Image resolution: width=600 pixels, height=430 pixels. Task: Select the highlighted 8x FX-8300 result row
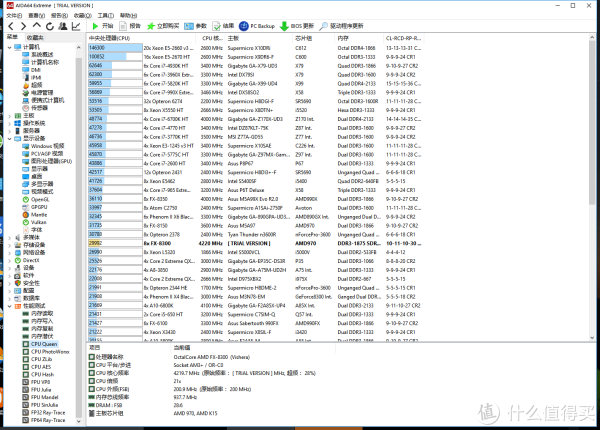pyautogui.click(x=255, y=243)
